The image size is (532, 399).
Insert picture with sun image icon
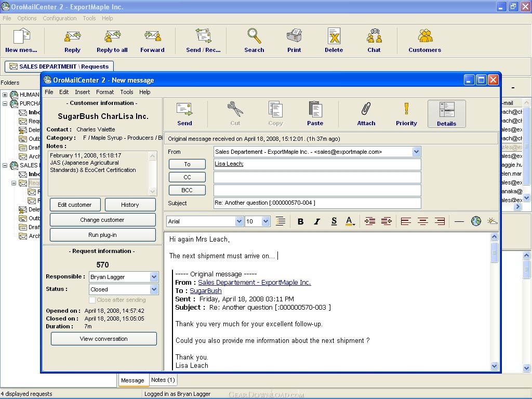[x=493, y=221]
